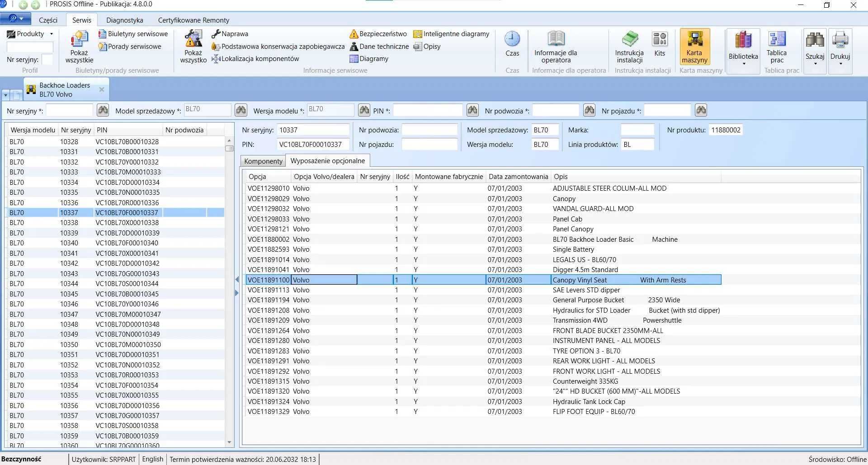The image size is (868, 465).
Task: Select machine row with serial 10359
Action: pyautogui.click(x=116, y=436)
